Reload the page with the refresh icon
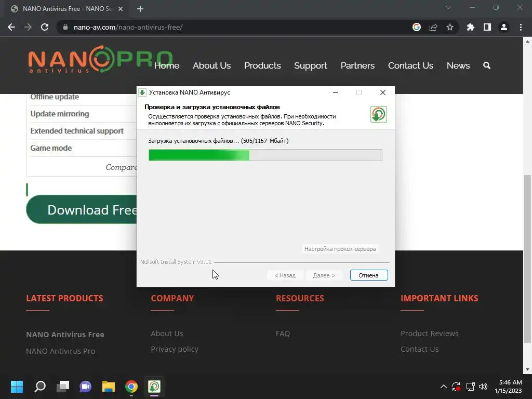 click(45, 27)
